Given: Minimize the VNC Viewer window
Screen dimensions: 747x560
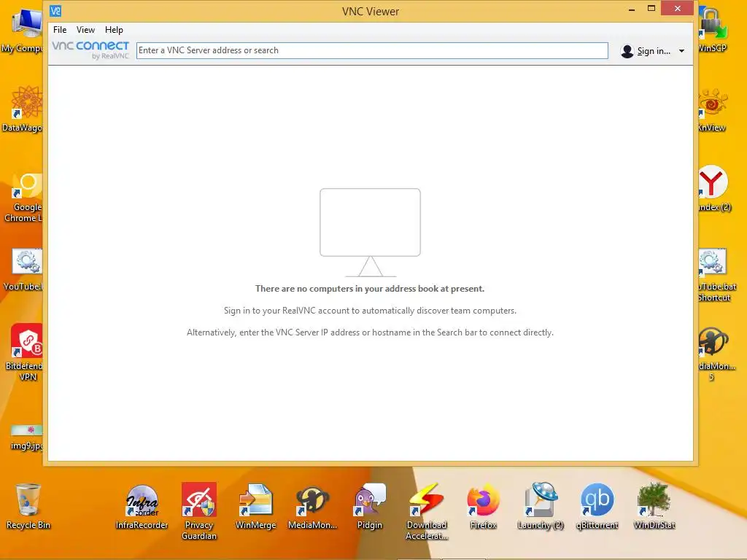Looking at the screenshot, I should [632, 9].
